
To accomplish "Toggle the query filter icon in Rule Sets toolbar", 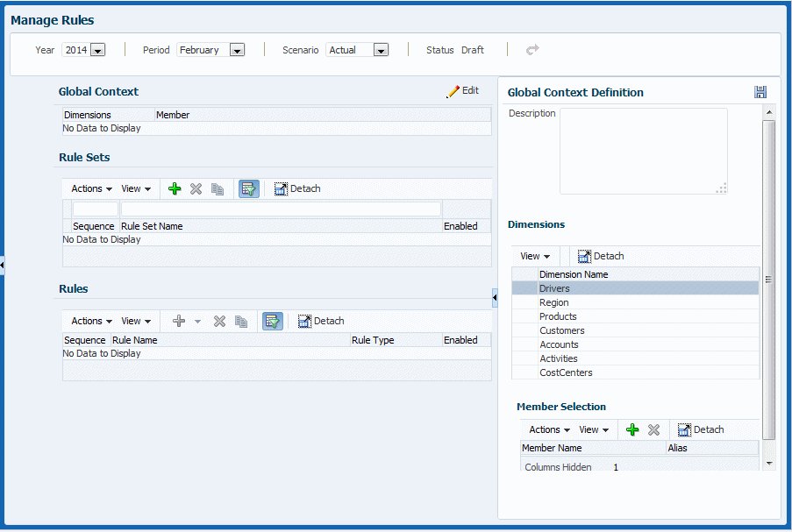I will click(x=249, y=188).
